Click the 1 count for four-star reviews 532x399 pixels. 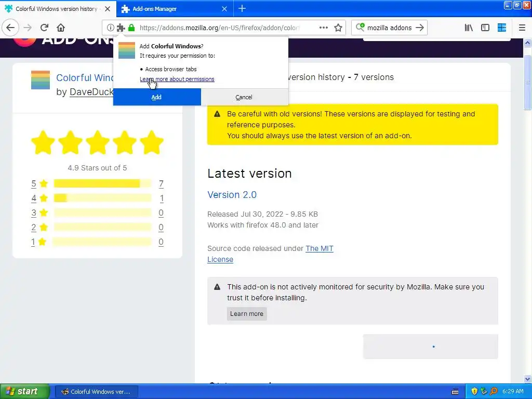[x=162, y=198]
